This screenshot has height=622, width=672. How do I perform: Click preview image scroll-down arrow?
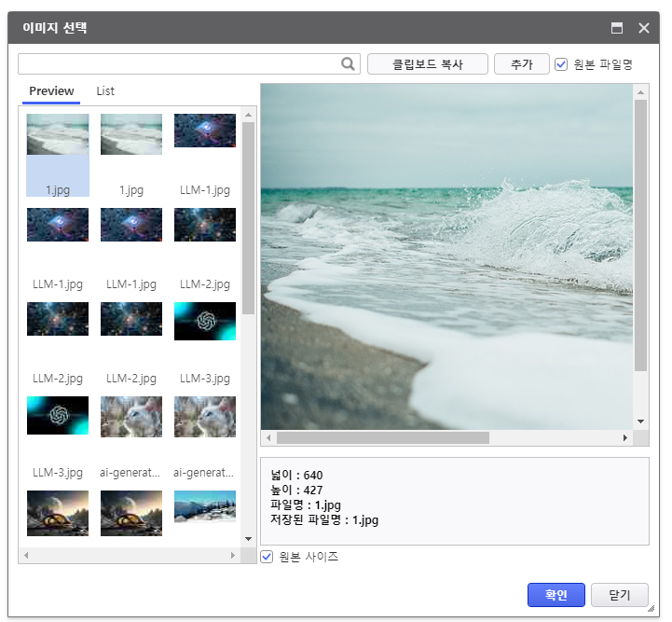640,422
